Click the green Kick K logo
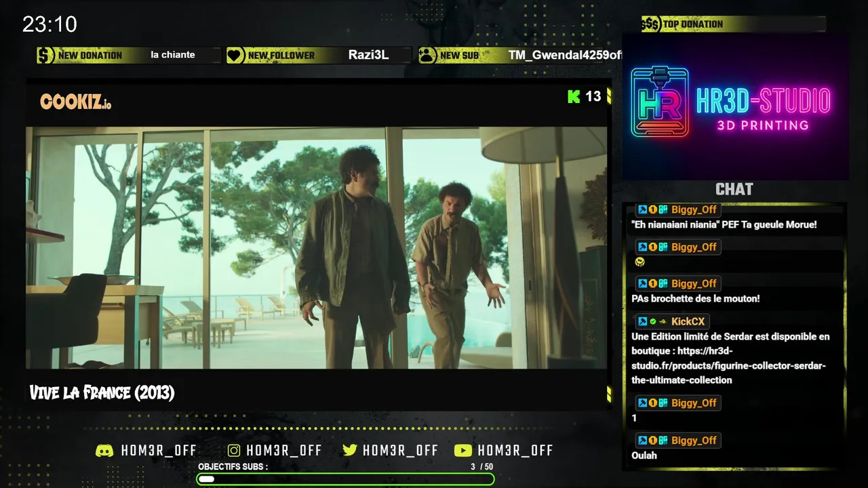Screen dimensions: 868x488 (x=574, y=96)
